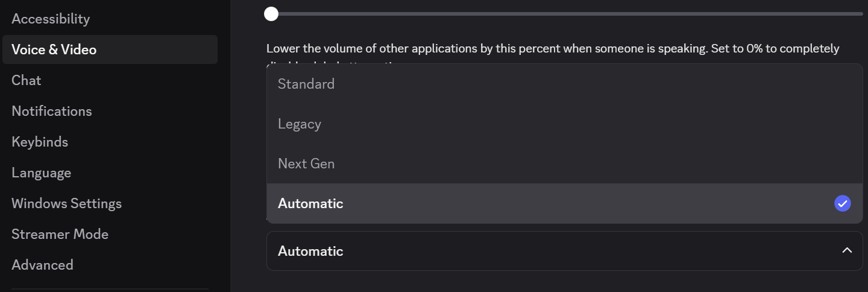
Task: Pick the Legacy option in the list
Action: pyautogui.click(x=564, y=124)
